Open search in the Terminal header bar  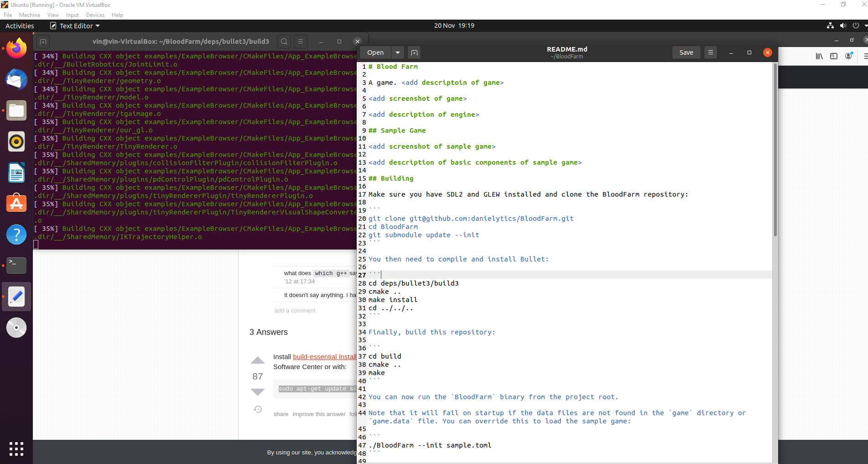[284, 42]
